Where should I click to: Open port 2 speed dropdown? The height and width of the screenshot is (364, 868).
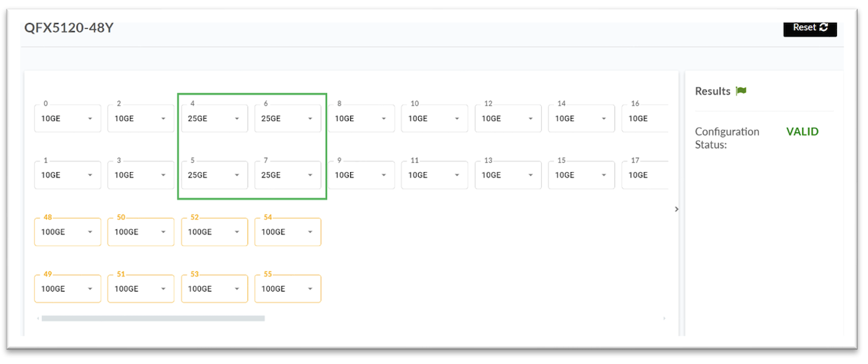(x=141, y=119)
